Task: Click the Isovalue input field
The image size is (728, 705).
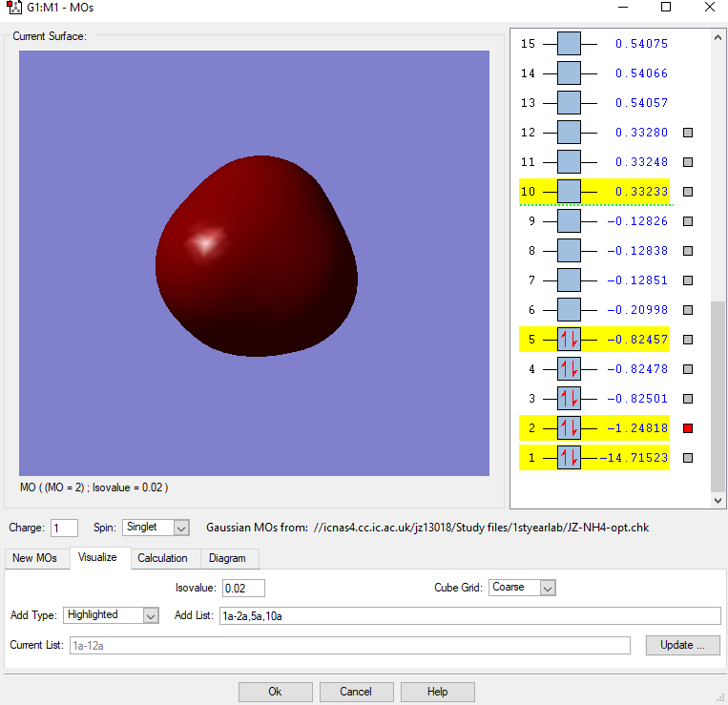Action: point(242,588)
